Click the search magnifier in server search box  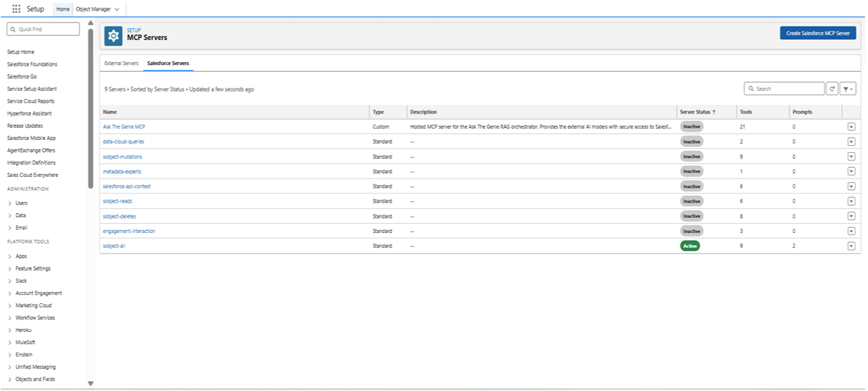click(x=751, y=88)
